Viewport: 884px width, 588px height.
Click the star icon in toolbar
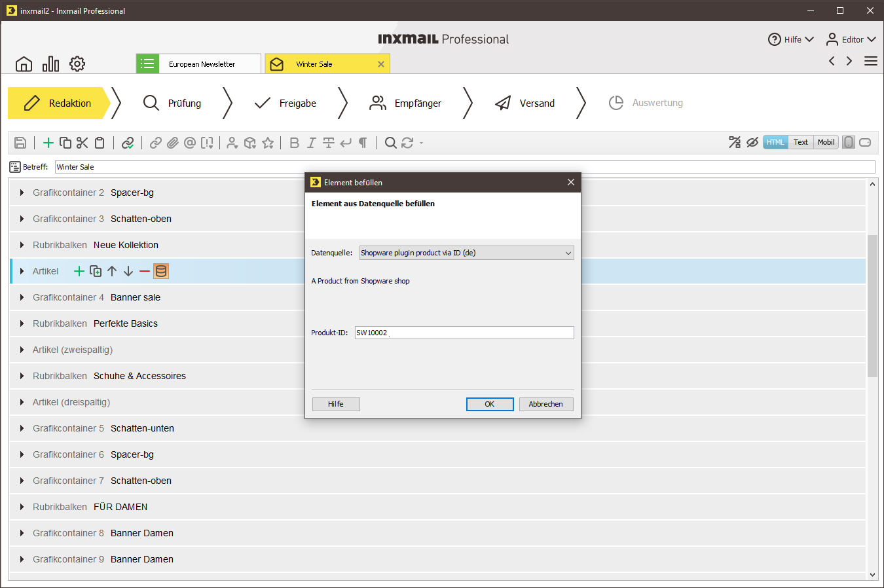click(x=268, y=143)
